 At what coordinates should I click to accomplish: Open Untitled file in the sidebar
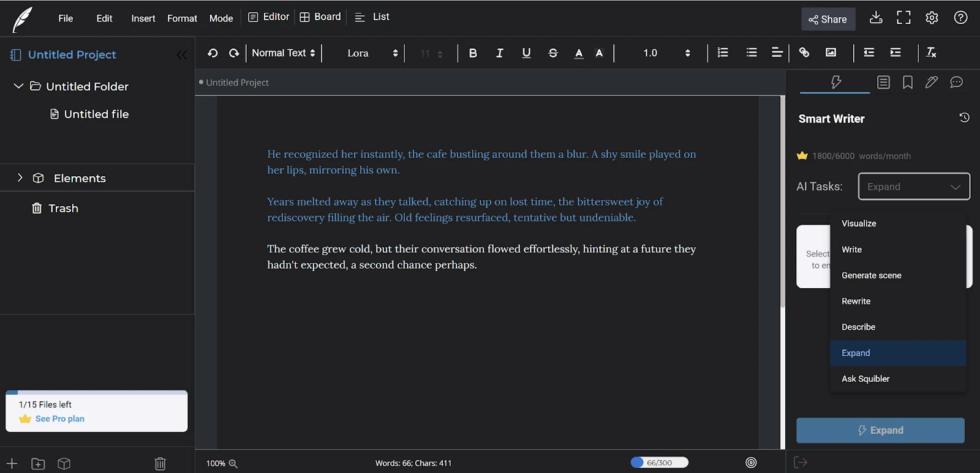[96, 114]
